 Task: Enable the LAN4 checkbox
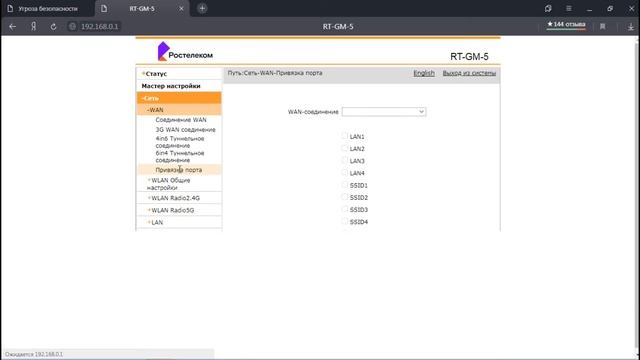344,173
